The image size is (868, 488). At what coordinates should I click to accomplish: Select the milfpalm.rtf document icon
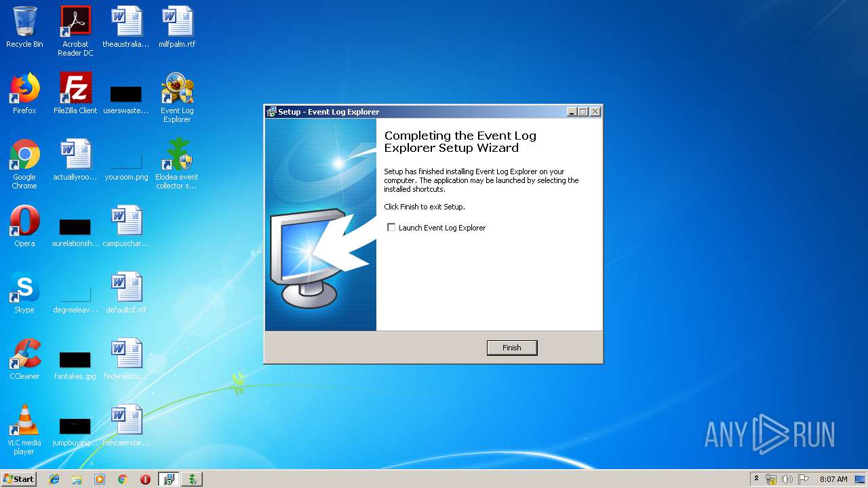[177, 27]
